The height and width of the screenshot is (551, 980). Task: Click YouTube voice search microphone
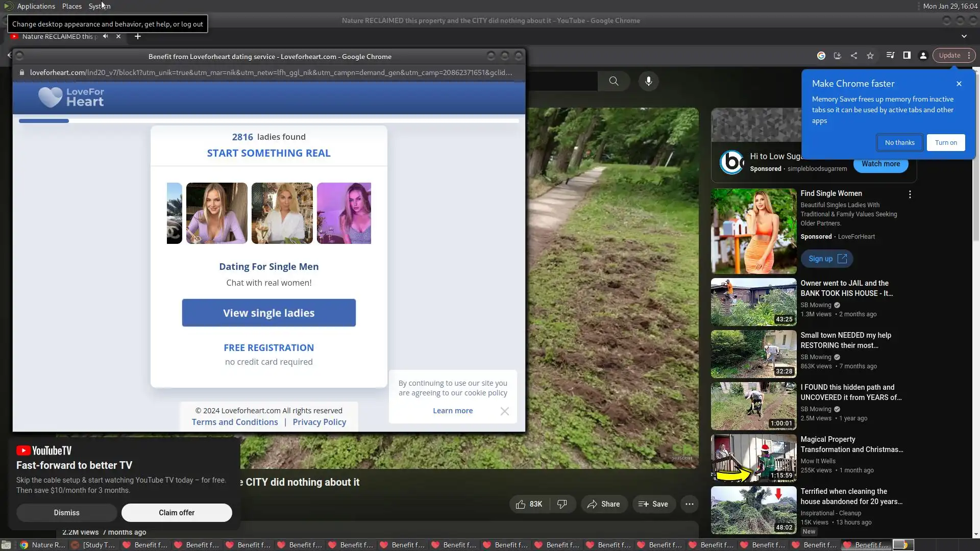(x=648, y=81)
